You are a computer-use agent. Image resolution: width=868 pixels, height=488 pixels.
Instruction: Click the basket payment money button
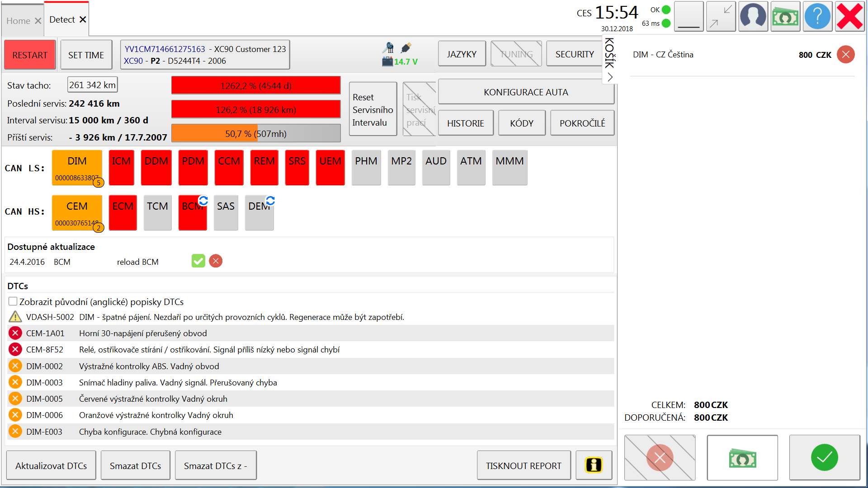click(742, 458)
